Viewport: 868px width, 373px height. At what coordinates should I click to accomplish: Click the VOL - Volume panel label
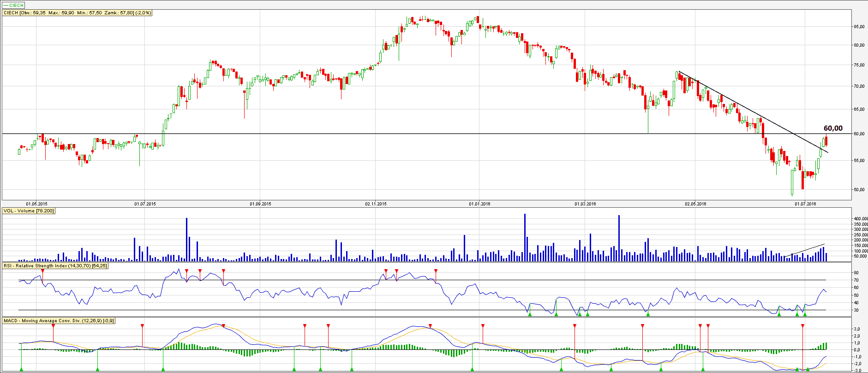(x=29, y=211)
